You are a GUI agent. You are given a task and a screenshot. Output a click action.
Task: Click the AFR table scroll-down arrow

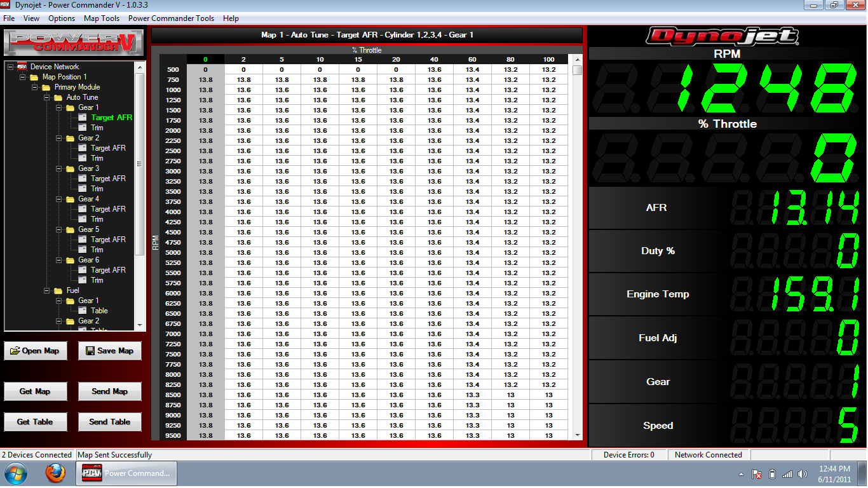pos(578,435)
